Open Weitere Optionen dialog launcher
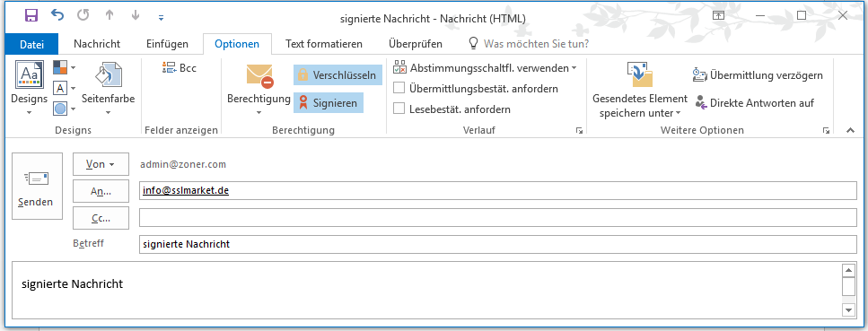Viewport: 868px width, 331px height. pos(826,131)
